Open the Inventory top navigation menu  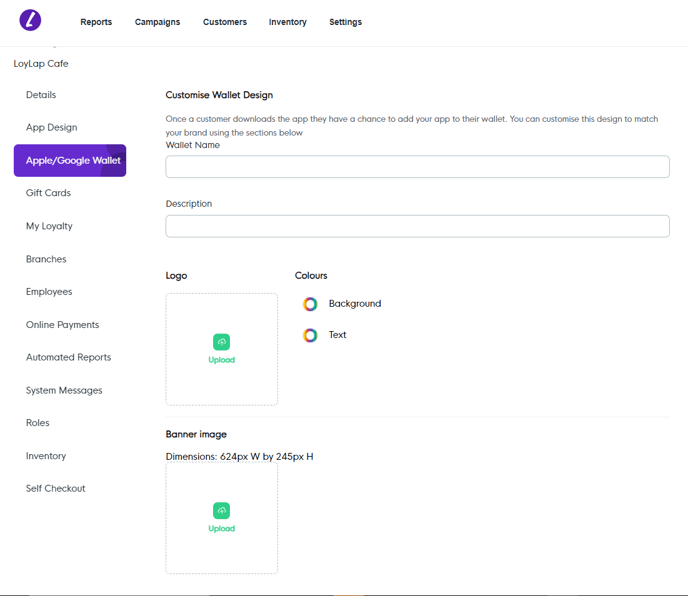(287, 22)
